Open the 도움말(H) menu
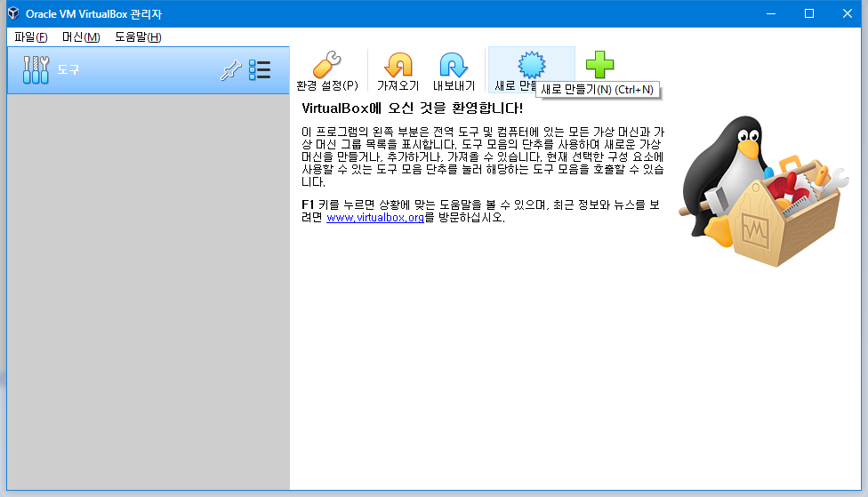 tap(138, 37)
